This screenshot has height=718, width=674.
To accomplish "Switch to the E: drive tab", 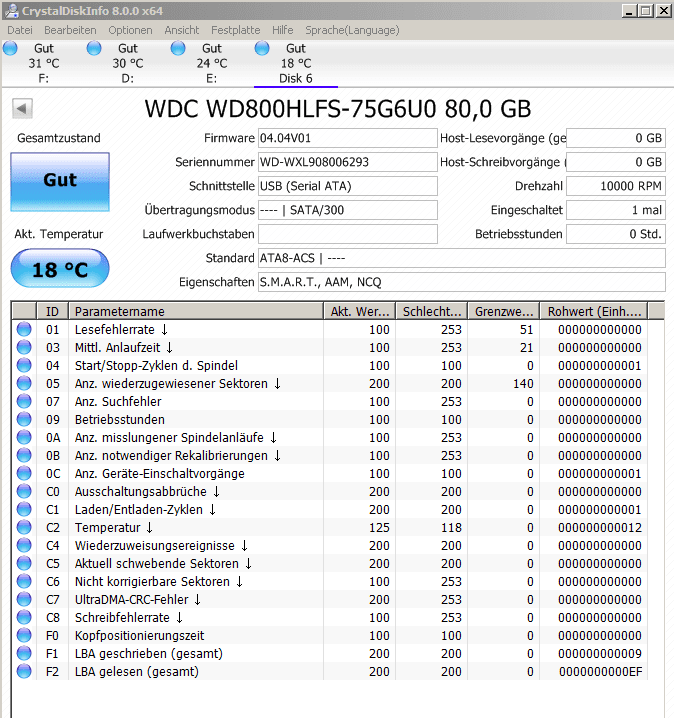I will coord(212,63).
